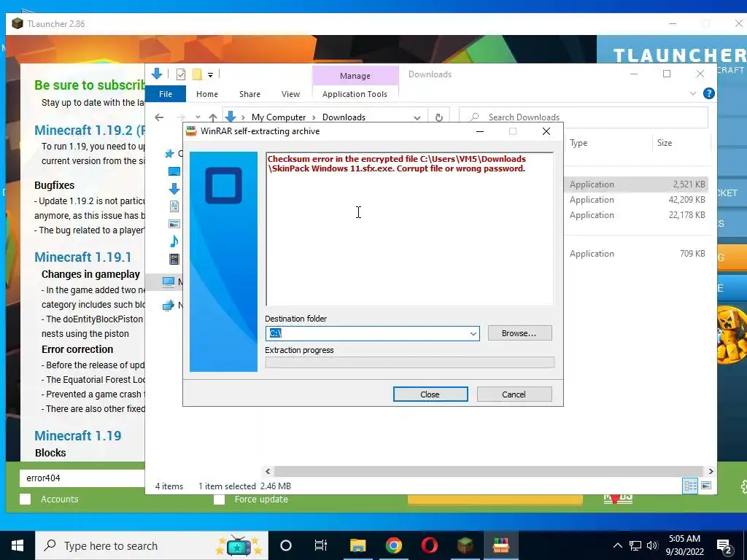Open the recent locations chevron
This screenshot has width=747, height=560.
(x=198, y=117)
